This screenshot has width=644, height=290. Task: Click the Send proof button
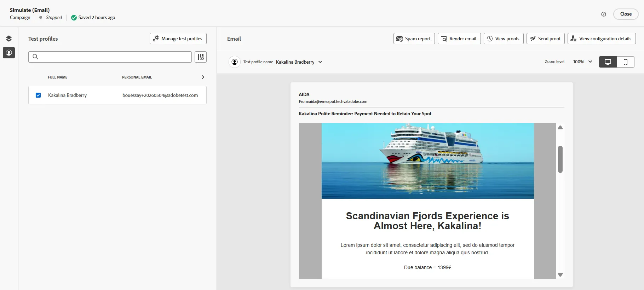point(545,39)
